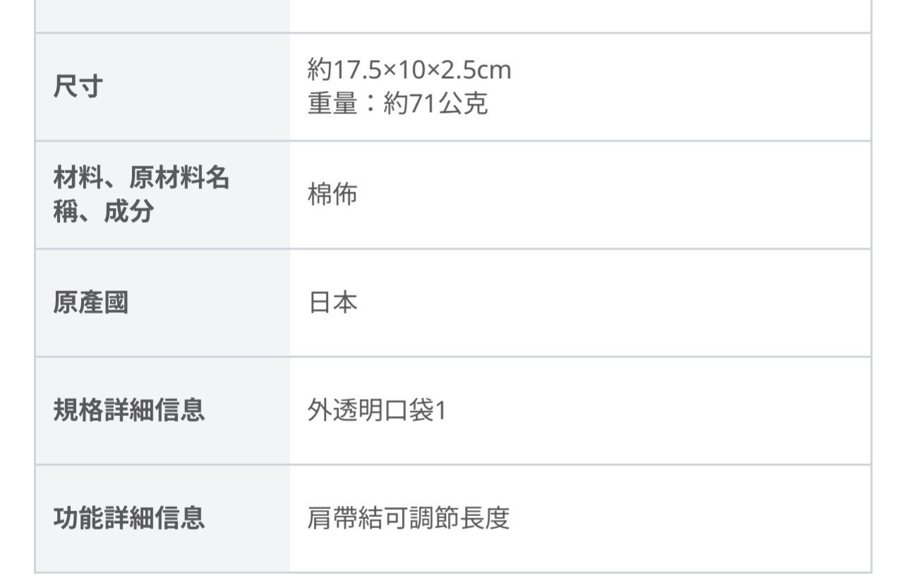Click the 尺寸 row label
Image resolution: width=906 pixels, height=588 pixels.
[x=78, y=87]
